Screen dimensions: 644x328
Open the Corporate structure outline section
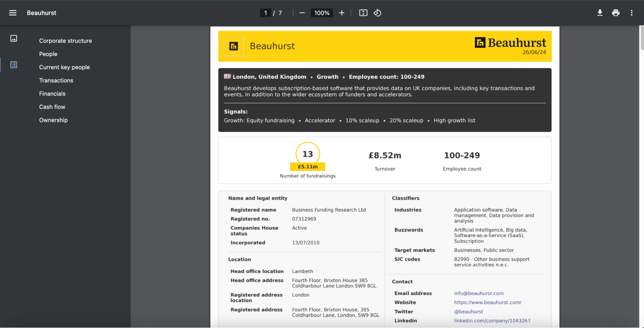pos(65,41)
